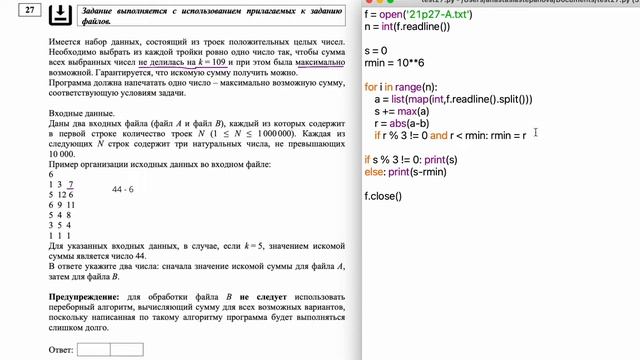The image size is (640, 360).
Task: Click the second answer input box
Action: pos(127,350)
